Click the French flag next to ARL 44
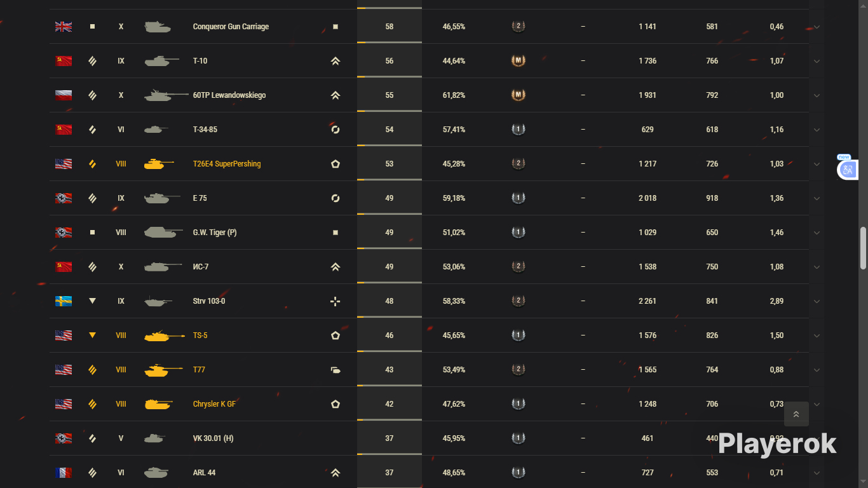The height and width of the screenshot is (488, 868). click(64, 473)
